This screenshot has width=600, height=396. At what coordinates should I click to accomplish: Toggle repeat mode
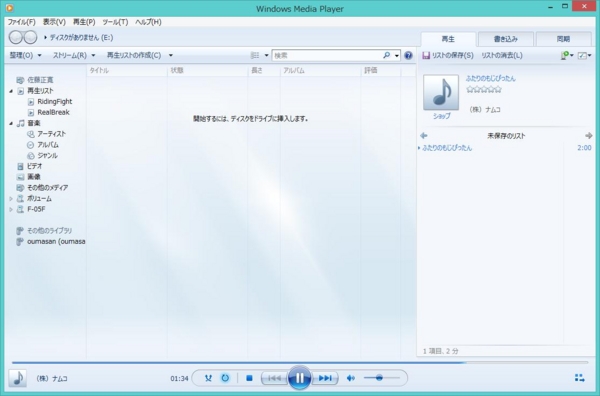coord(225,378)
